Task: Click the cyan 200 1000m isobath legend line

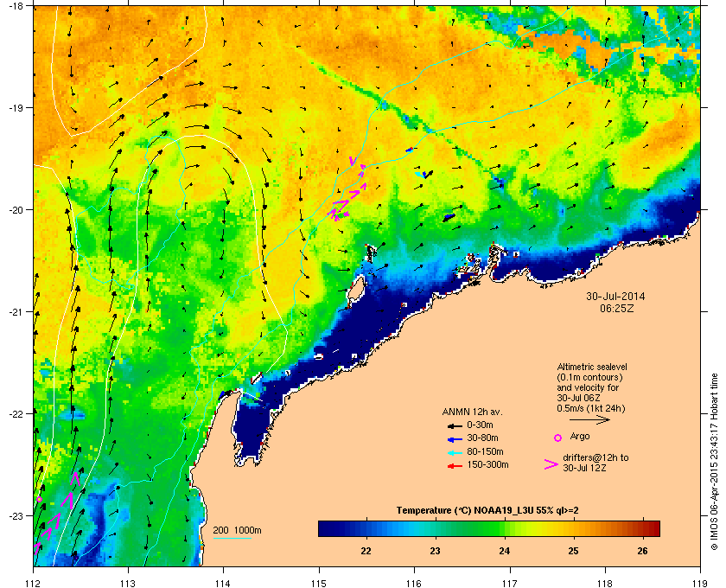Action: tap(232, 538)
